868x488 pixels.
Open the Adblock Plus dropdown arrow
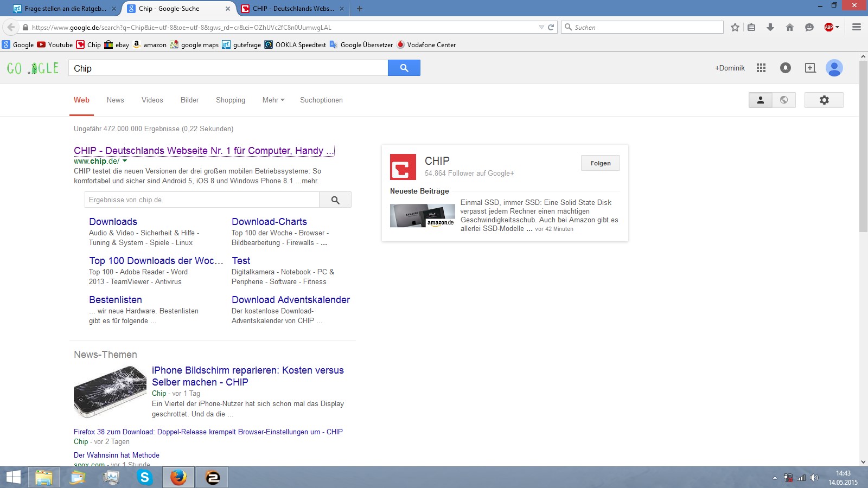[838, 27]
